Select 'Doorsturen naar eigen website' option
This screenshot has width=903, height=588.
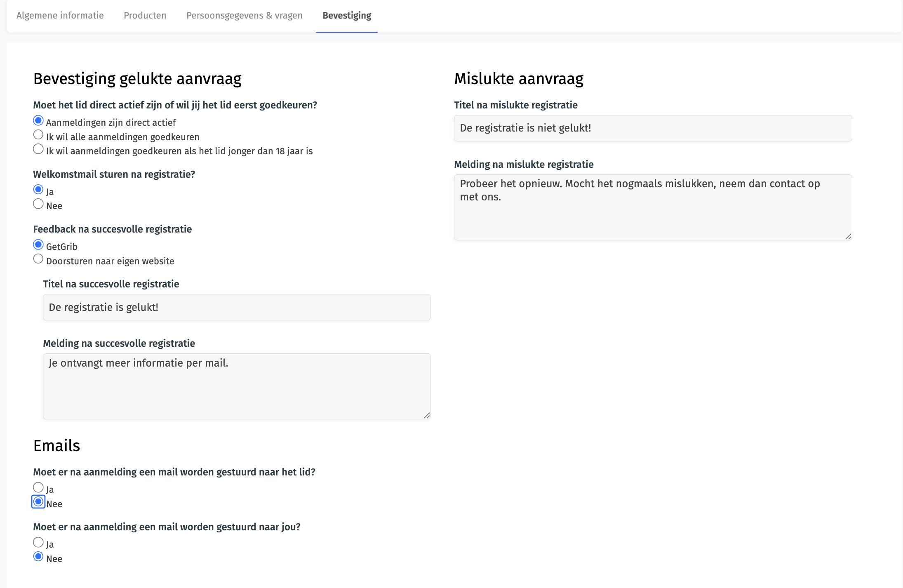click(38, 259)
